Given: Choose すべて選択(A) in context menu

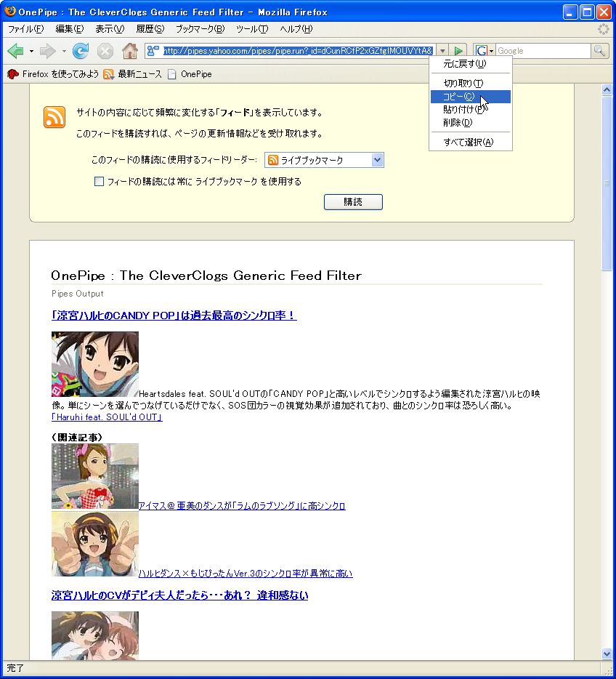Looking at the screenshot, I should (471, 142).
